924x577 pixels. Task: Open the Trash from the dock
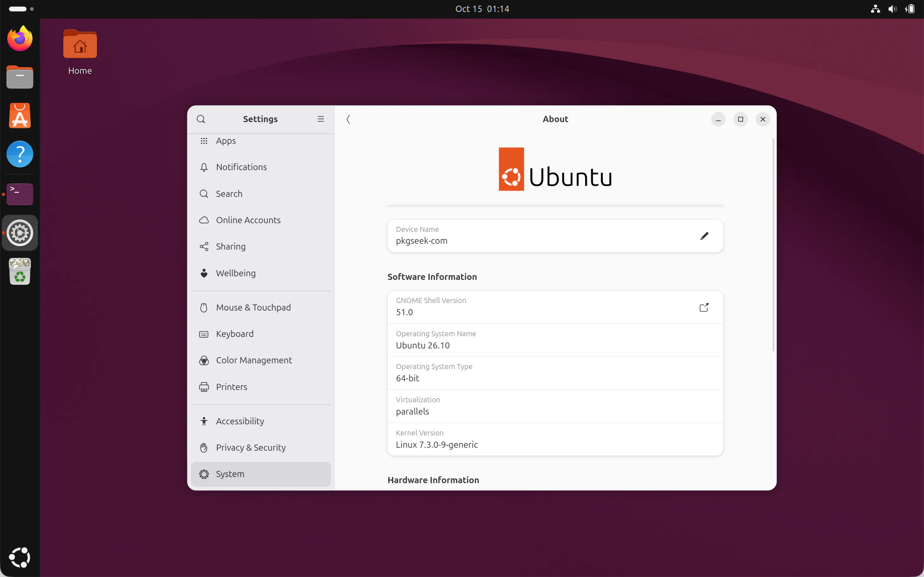click(x=20, y=271)
